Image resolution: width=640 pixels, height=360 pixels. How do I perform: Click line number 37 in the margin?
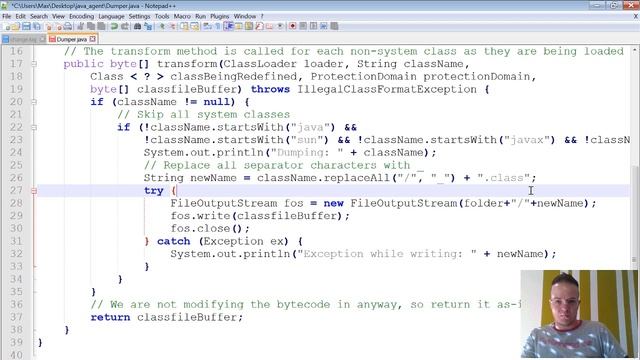16,317
